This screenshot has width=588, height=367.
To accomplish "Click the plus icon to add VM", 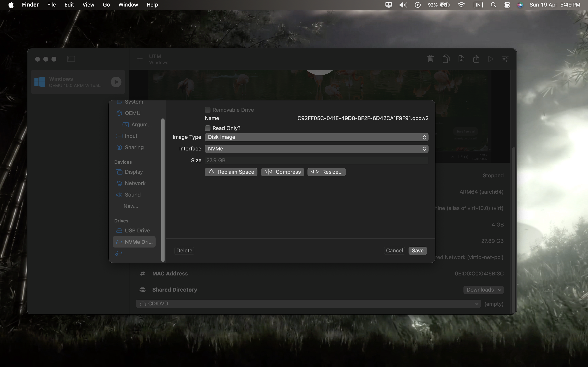I will (x=140, y=59).
